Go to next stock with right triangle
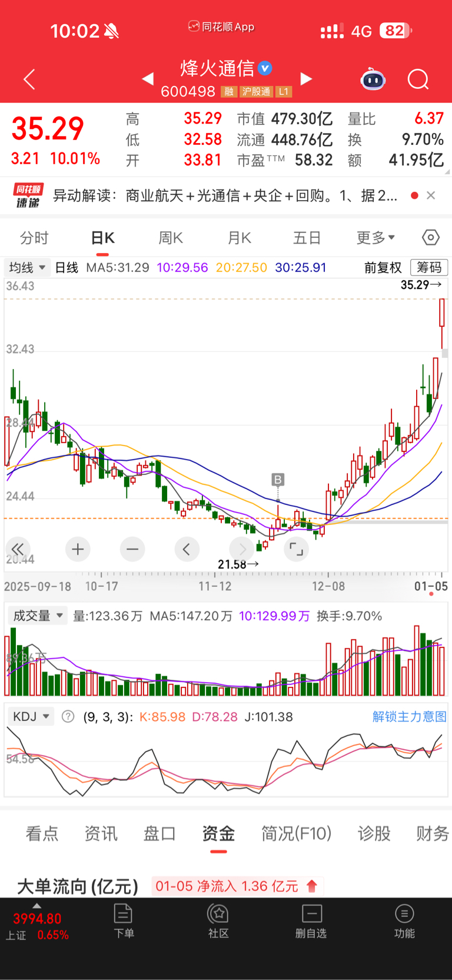The image size is (452, 980). [306, 79]
